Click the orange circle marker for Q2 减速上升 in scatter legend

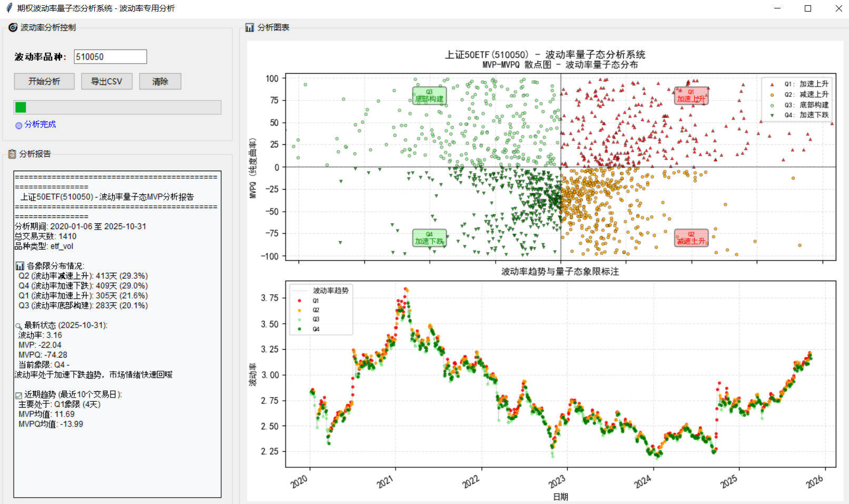[772, 95]
